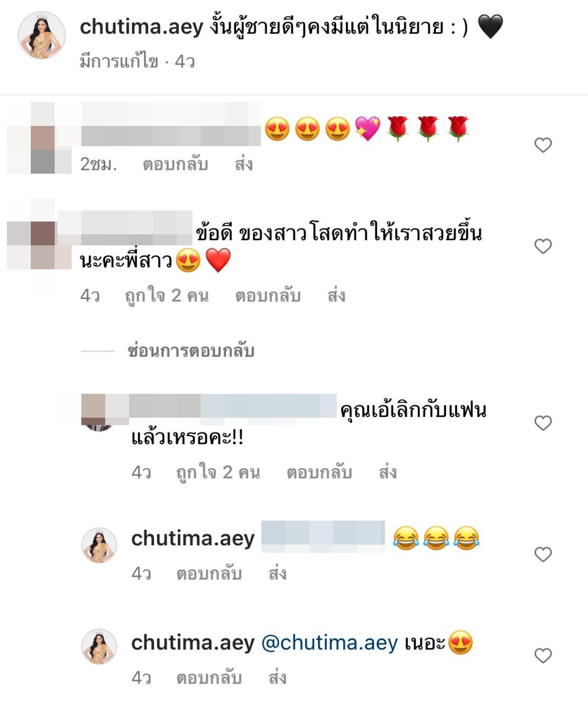
Task: Heart the chutima.aey laughing emoji reply
Action: point(543,555)
